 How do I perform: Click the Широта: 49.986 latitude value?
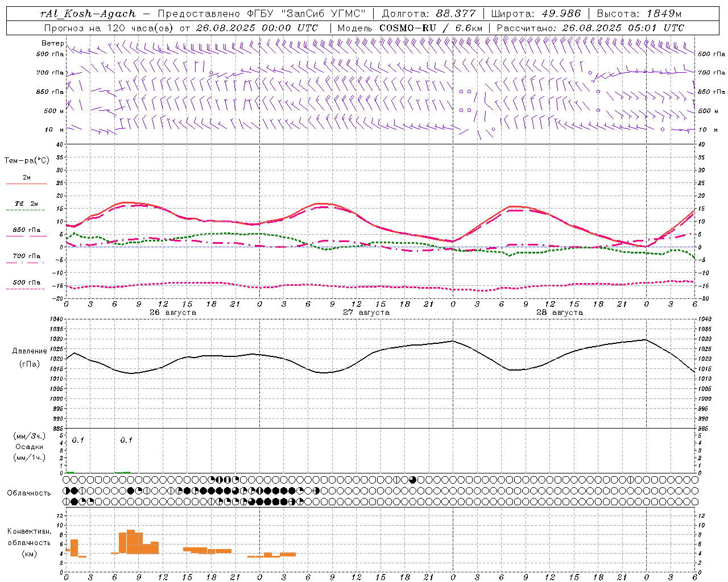tap(536, 14)
